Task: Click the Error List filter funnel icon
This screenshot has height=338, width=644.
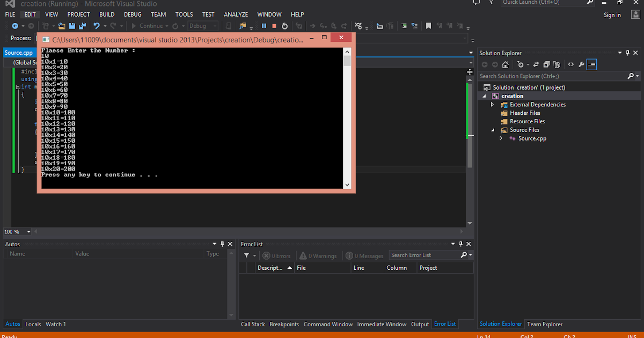Action: pos(246,256)
